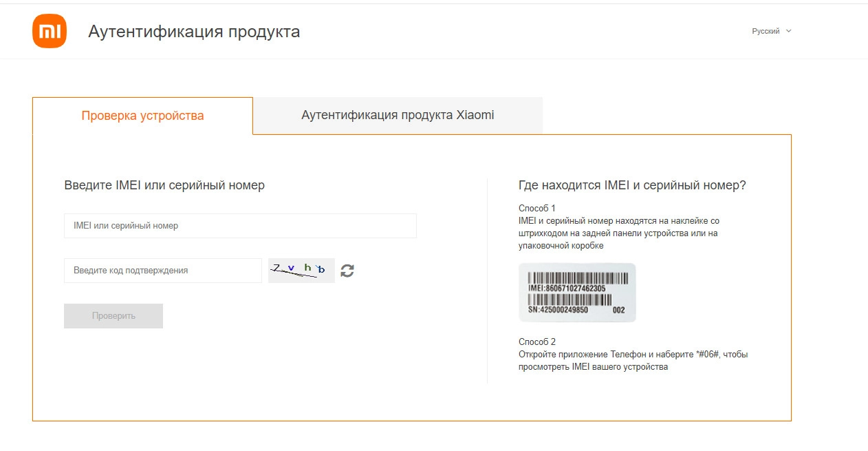The height and width of the screenshot is (451, 868).
Task: Open the Аутентификация продукта Xiaomi tab
Action: 398,115
